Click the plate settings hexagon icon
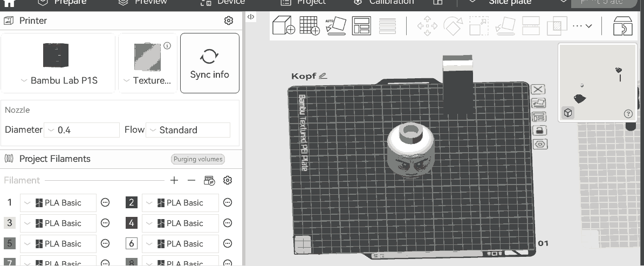This screenshot has height=266, width=644. 540,144
